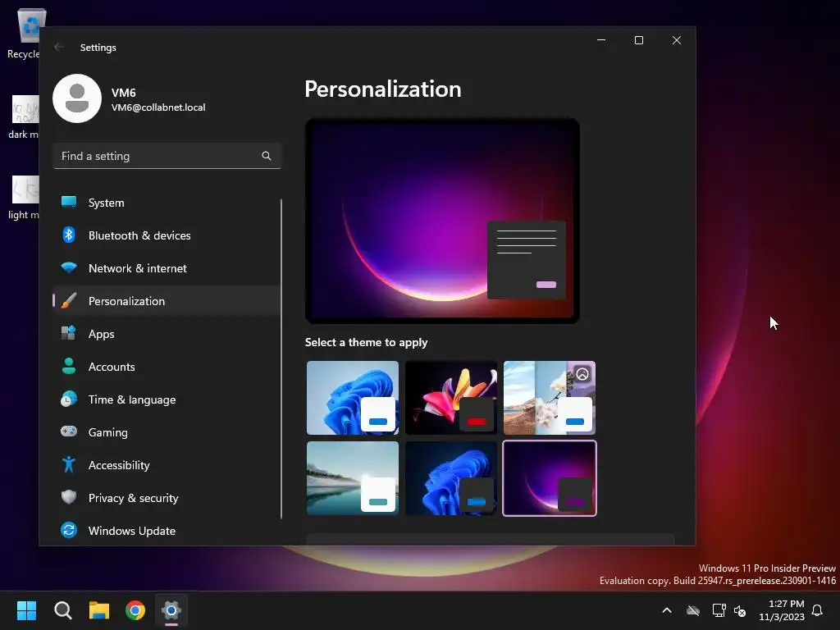Click the Settings gear on the taskbar
The width and height of the screenshot is (840, 630).
(171, 610)
